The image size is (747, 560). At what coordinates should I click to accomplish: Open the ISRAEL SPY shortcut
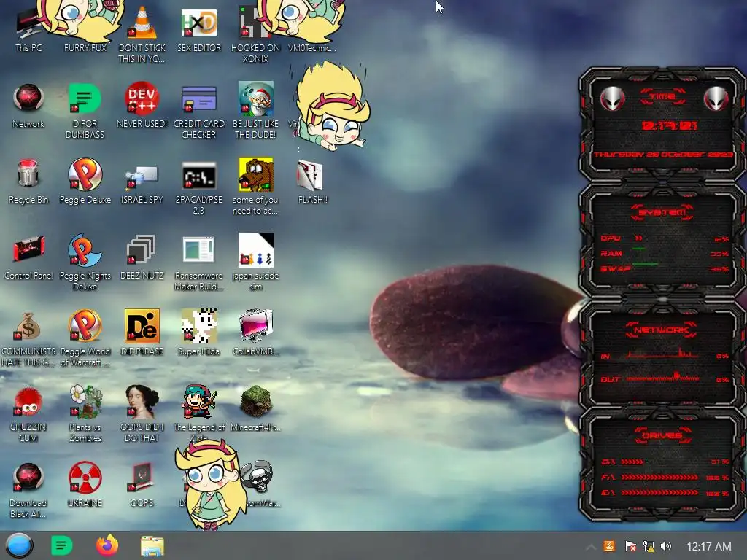[142, 183]
